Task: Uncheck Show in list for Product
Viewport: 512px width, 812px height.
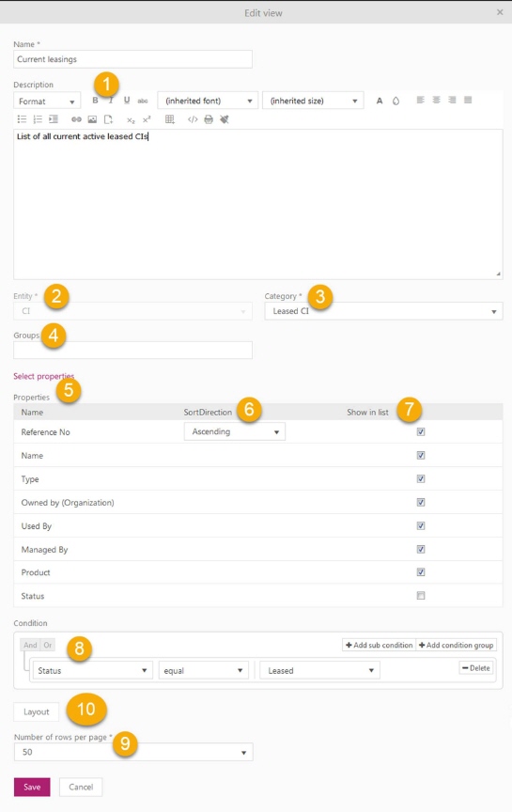Action: 421,572
